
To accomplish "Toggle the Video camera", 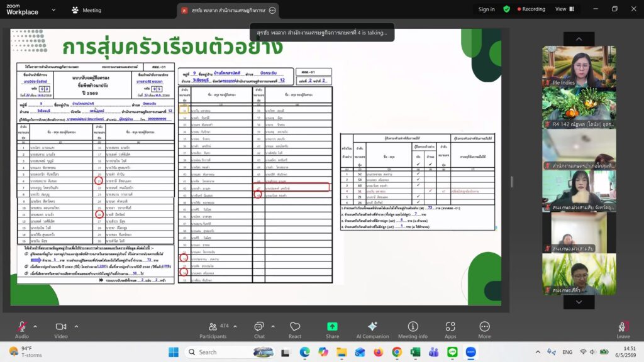I will 61,330.
